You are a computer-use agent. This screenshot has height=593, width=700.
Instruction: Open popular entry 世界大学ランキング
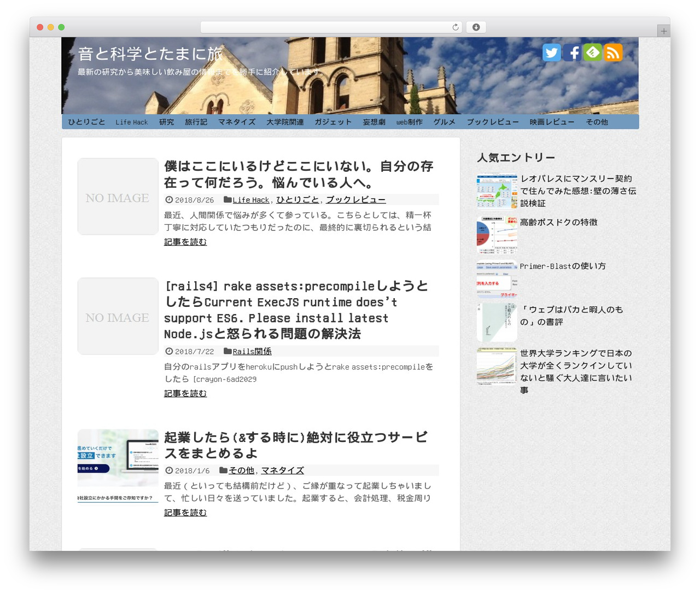tap(576, 371)
